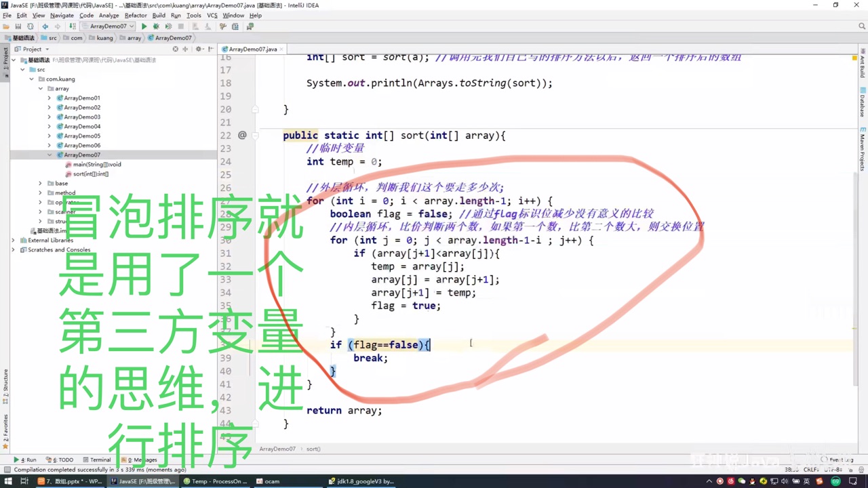Click the Back navigation arrow icon
868x488 pixels.
(x=44, y=26)
